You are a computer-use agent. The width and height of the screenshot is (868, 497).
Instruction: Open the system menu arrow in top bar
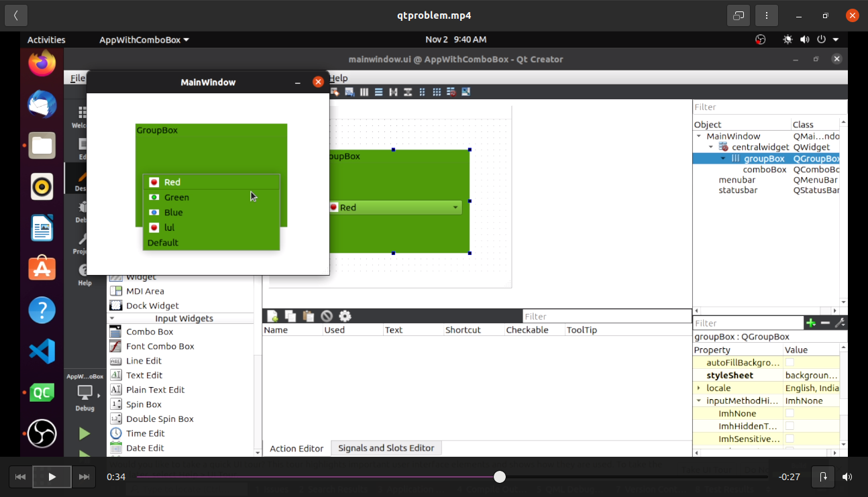click(x=836, y=40)
